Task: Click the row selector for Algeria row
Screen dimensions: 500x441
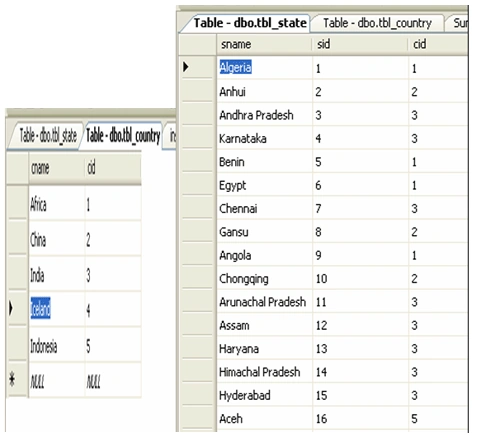Action: click(197, 68)
